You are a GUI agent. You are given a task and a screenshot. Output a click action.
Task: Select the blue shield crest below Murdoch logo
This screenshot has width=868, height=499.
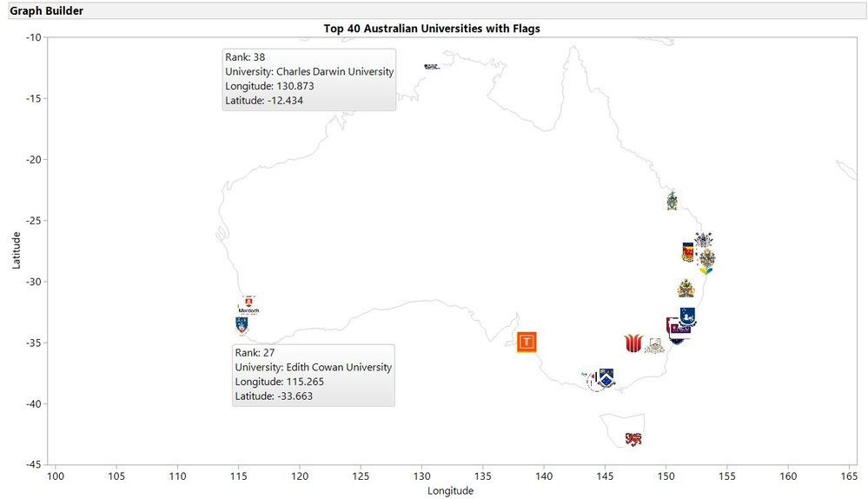coord(242,325)
